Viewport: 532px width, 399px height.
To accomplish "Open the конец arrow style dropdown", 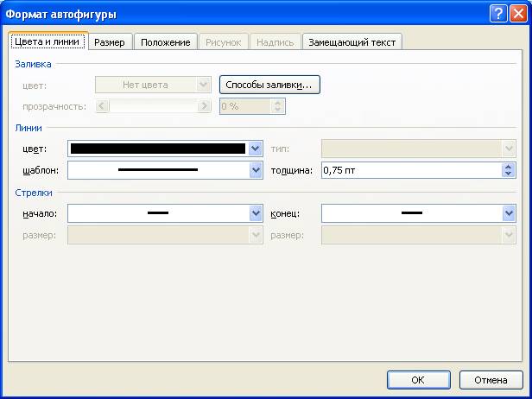I will pos(509,212).
